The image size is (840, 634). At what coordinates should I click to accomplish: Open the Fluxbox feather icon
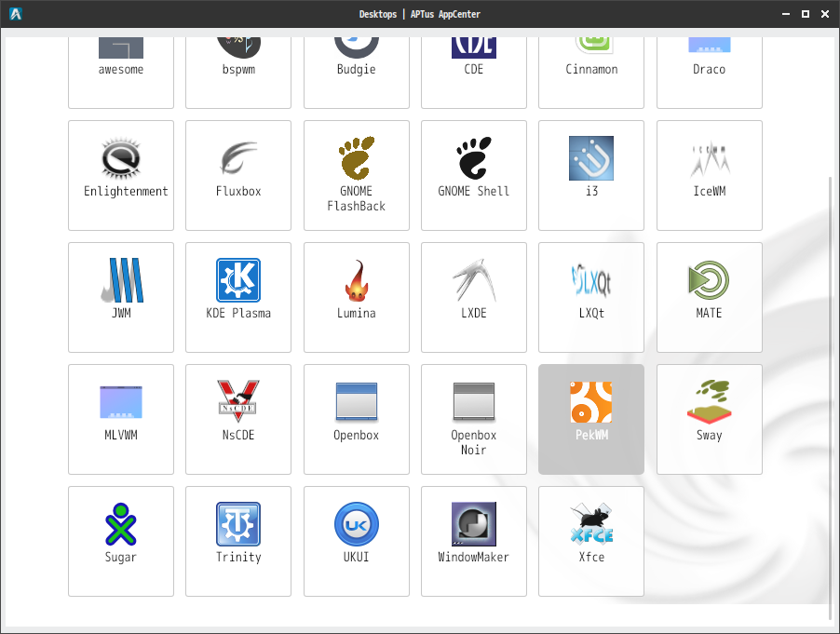(238, 158)
